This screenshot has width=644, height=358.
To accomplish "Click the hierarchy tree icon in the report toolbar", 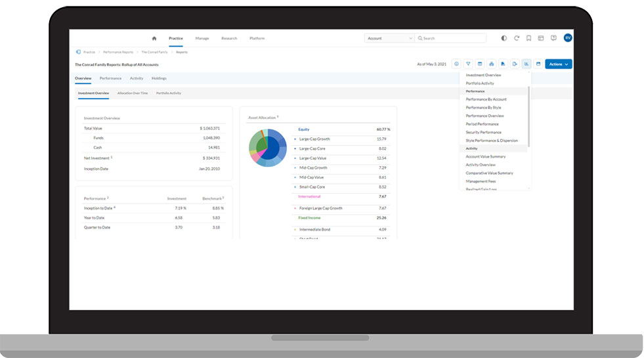I will [491, 64].
